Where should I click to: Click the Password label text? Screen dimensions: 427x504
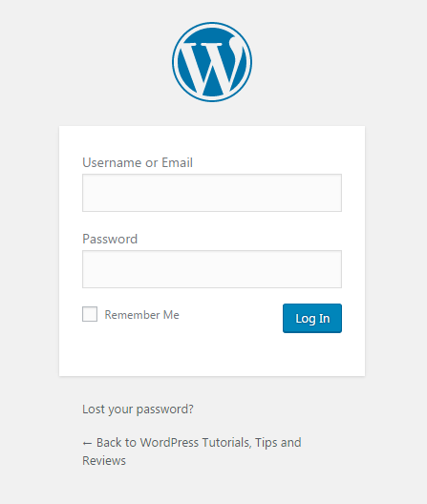[110, 239]
